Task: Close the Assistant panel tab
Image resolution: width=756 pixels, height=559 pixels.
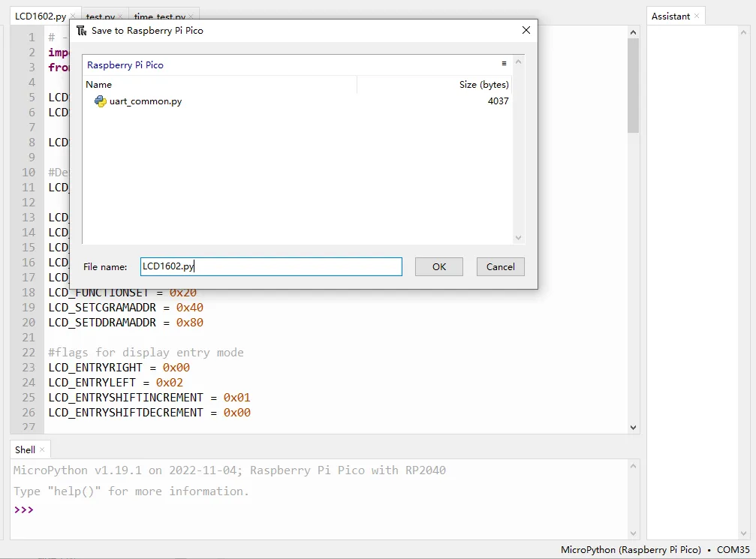Action: (697, 16)
